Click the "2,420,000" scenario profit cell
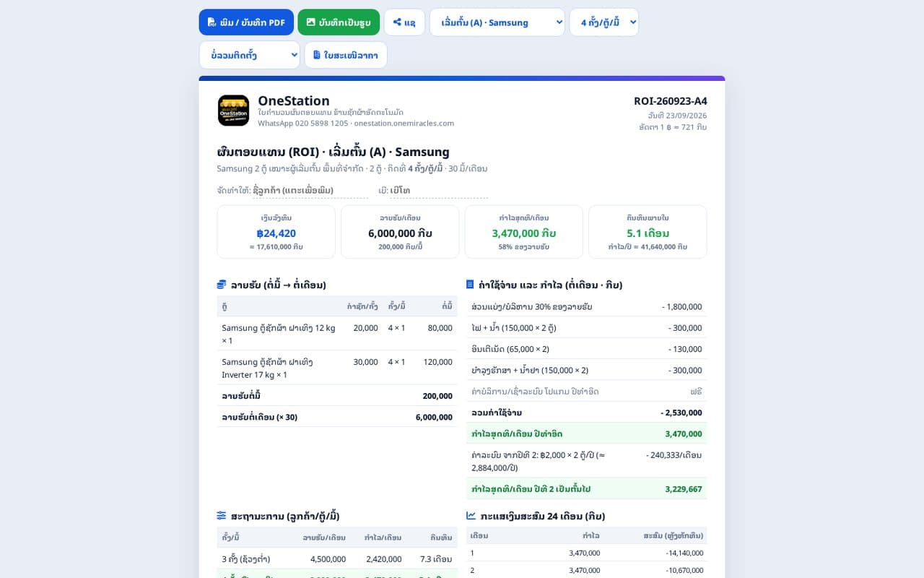 tap(384, 559)
